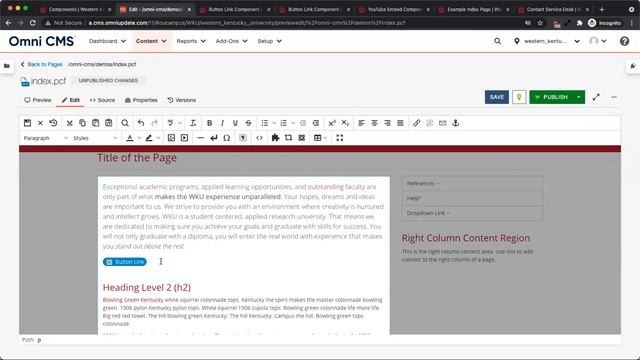Viewport: 640px width, 360px height.
Task: Click the Increase indent icon
Action: pos(316,123)
